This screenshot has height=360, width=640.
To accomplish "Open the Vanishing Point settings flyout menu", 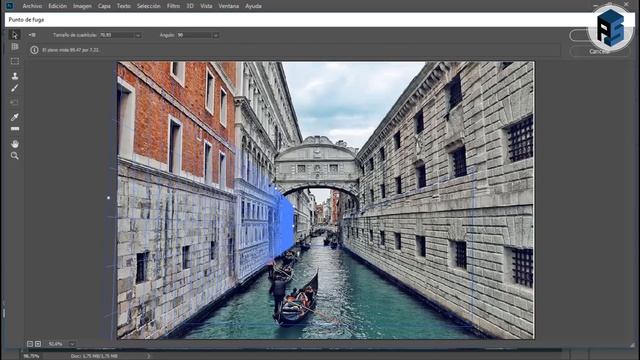I will tap(32, 35).
